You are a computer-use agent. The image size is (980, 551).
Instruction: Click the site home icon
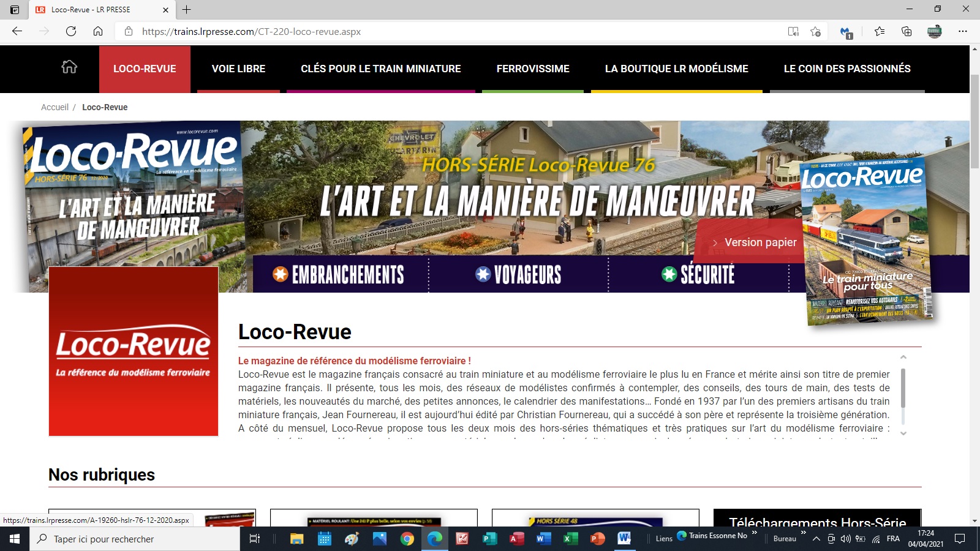pyautogui.click(x=69, y=67)
